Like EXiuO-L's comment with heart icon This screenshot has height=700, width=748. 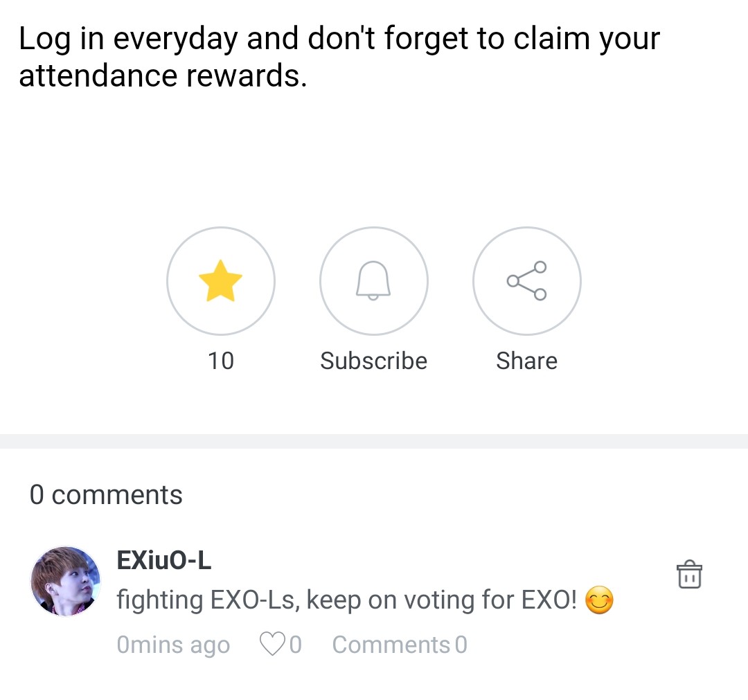coord(271,645)
